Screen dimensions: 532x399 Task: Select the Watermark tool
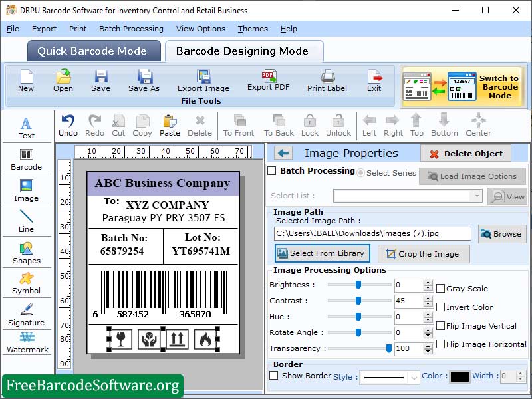(x=27, y=344)
